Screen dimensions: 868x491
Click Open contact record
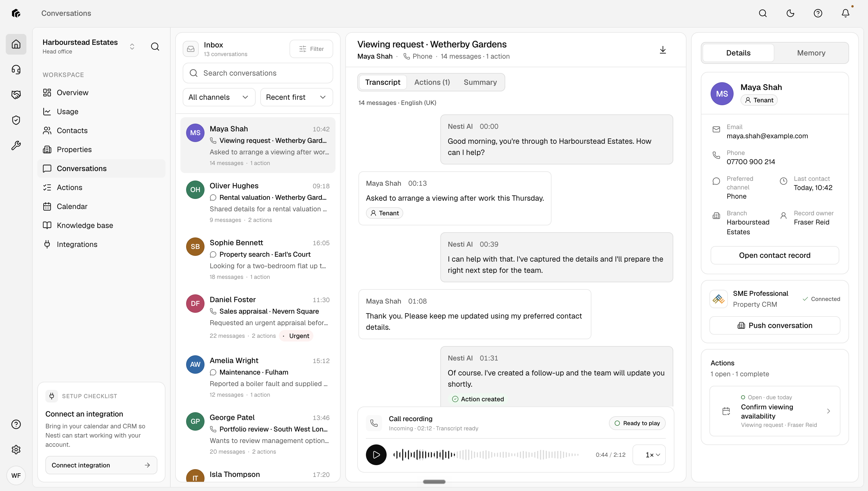pos(775,255)
